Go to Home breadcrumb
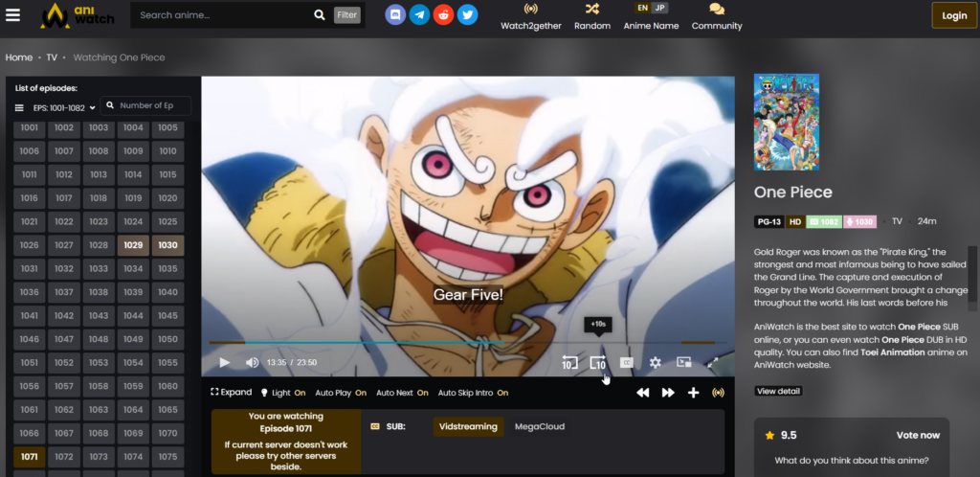Viewport: 980px width, 477px height. [x=19, y=57]
